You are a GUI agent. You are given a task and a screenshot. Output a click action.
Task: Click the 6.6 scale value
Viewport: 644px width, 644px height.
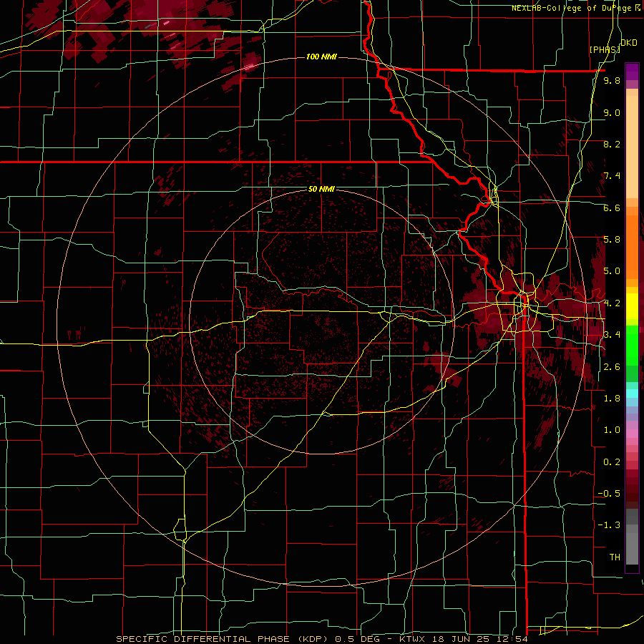click(x=612, y=208)
